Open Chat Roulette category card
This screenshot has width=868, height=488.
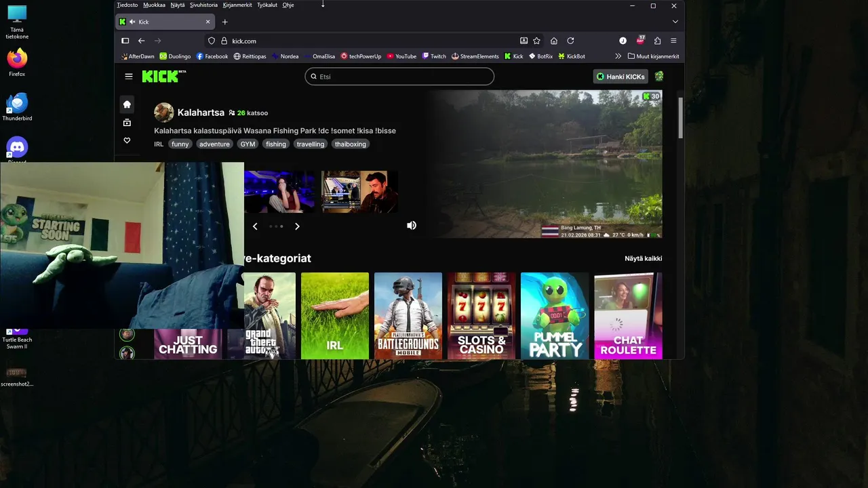pyautogui.click(x=628, y=316)
